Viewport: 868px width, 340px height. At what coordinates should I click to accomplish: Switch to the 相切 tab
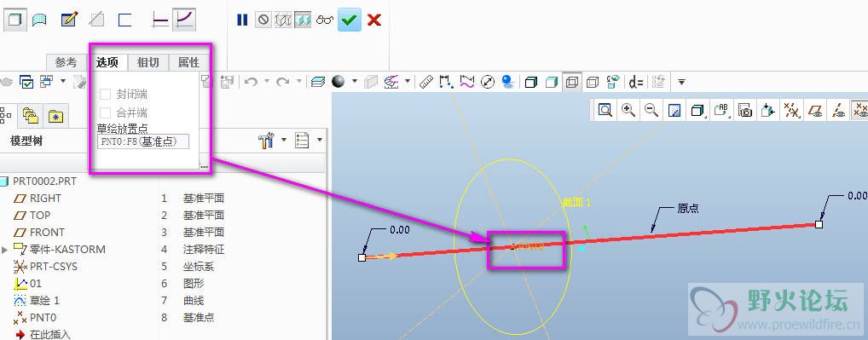148,62
